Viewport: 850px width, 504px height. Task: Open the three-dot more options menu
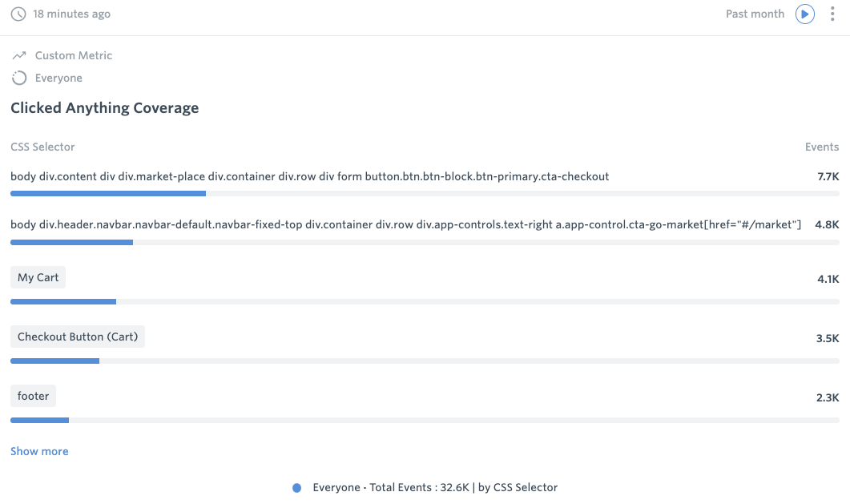point(832,14)
